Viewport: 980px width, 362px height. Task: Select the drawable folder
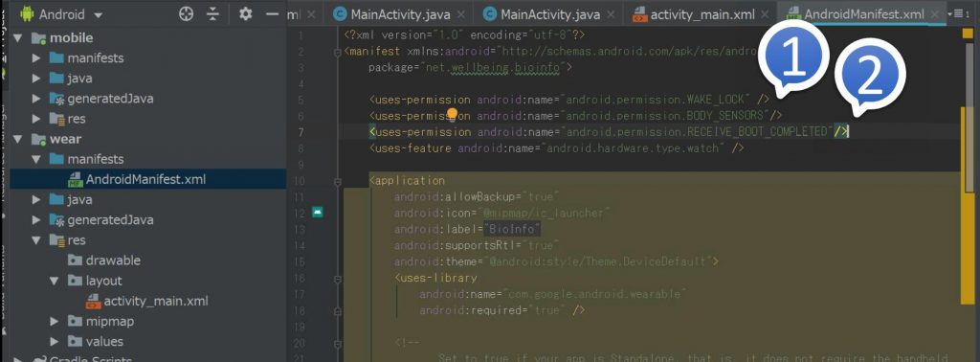113,260
